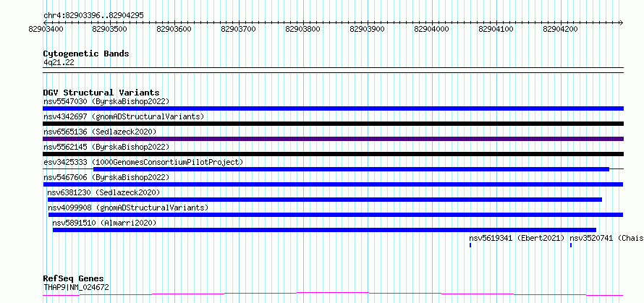Select the blue bar under nsv4099908
The height and width of the screenshot is (303, 644).
click(336, 215)
